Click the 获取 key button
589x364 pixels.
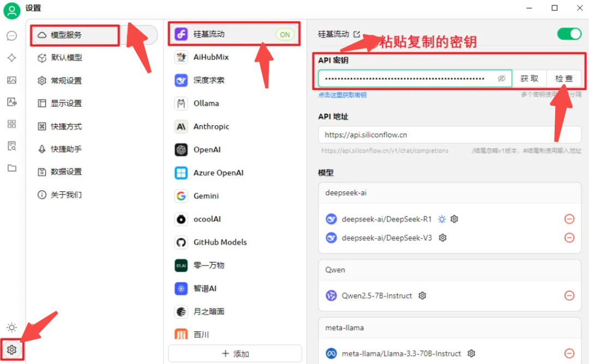(x=529, y=78)
